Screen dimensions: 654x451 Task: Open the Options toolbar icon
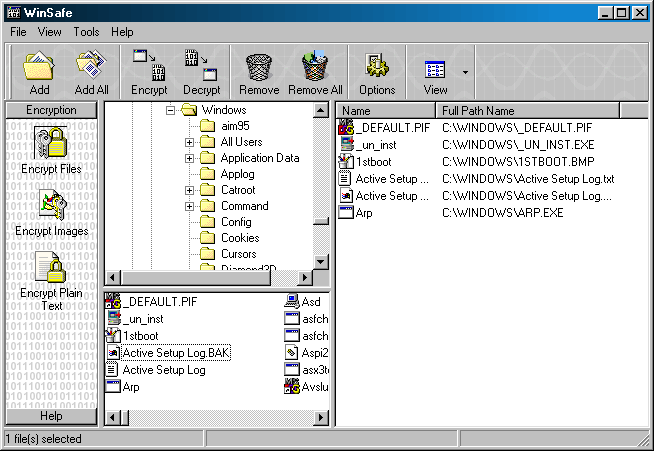pyautogui.click(x=377, y=72)
